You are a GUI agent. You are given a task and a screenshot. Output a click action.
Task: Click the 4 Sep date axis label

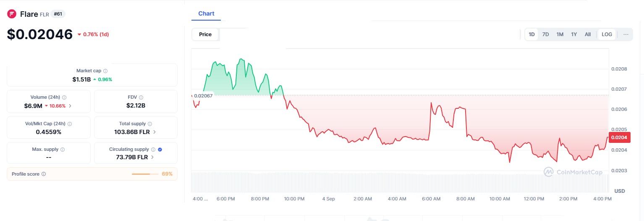tap(328, 199)
